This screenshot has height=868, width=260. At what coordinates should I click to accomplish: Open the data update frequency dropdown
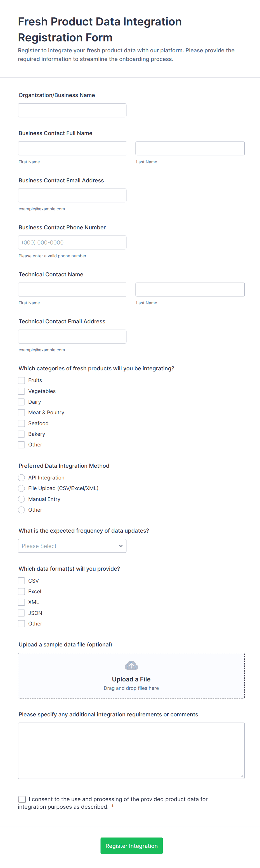pos(72,546)
